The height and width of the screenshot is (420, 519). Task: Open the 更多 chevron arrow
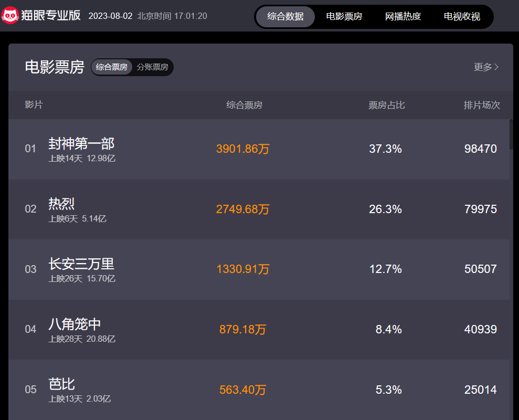click(x=496, y=67)
